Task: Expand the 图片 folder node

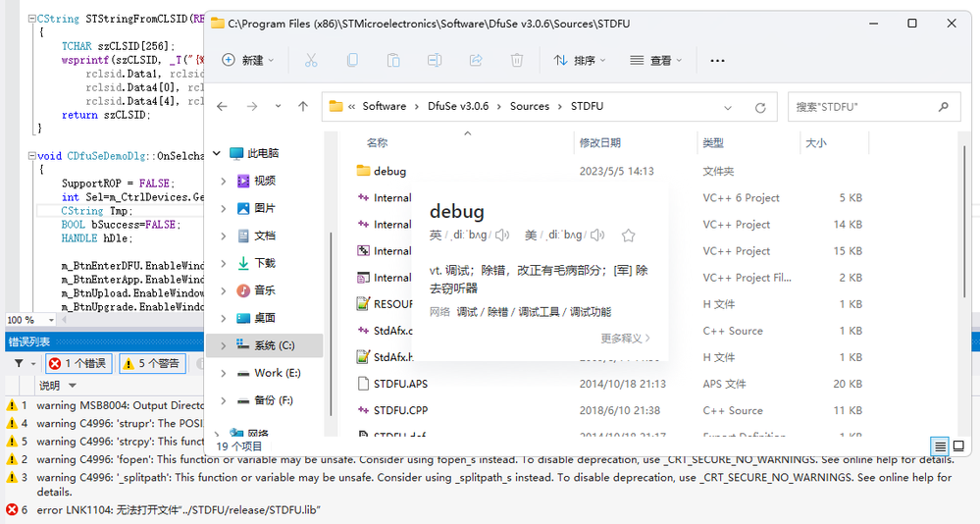Action: pyautogui.click(x=223, y=208)
